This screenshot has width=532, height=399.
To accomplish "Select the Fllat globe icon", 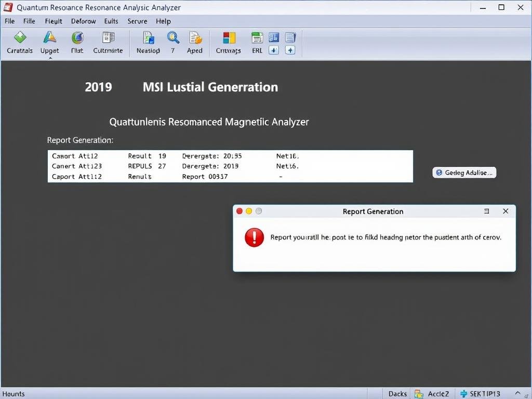I will click(x=77, y=38).
